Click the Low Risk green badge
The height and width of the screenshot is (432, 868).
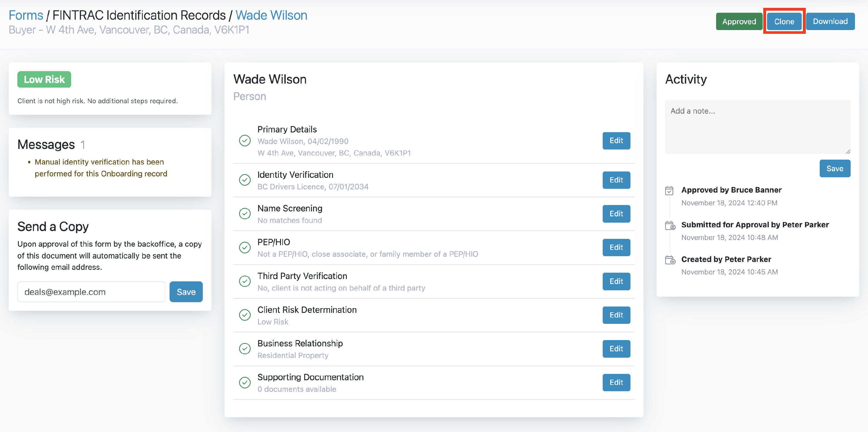point(44,80)
